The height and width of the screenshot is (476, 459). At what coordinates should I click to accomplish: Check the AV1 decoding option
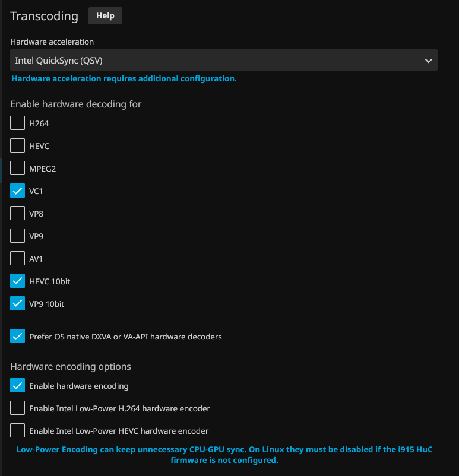[x=18, y=259]
